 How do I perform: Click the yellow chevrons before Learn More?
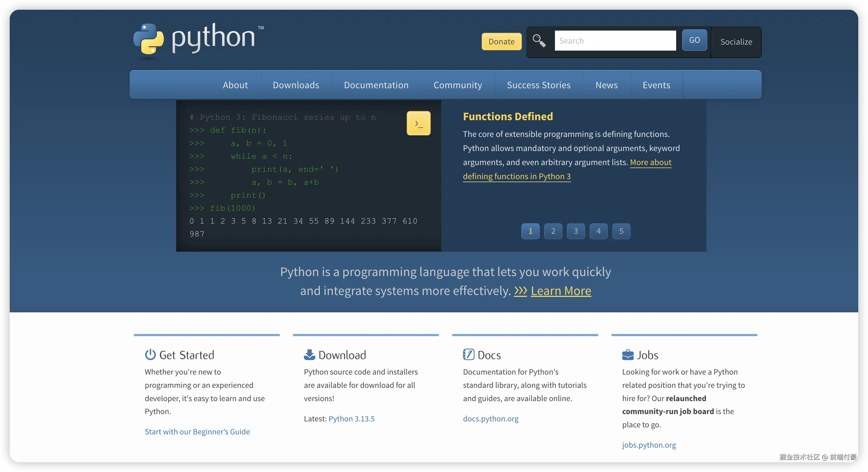coord(520,291)
